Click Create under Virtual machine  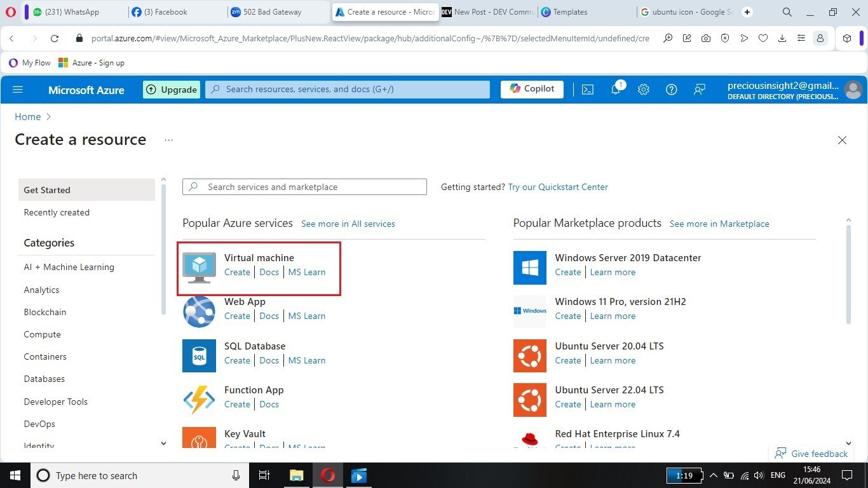[237, 272]
